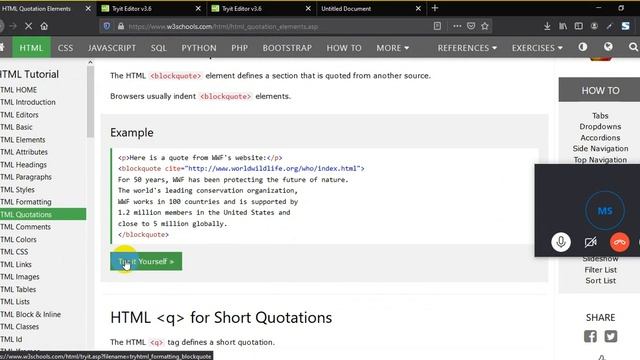This screenshot has width=640, height=360.
Task: Select the HTML nav item
Action: (31, 48)
